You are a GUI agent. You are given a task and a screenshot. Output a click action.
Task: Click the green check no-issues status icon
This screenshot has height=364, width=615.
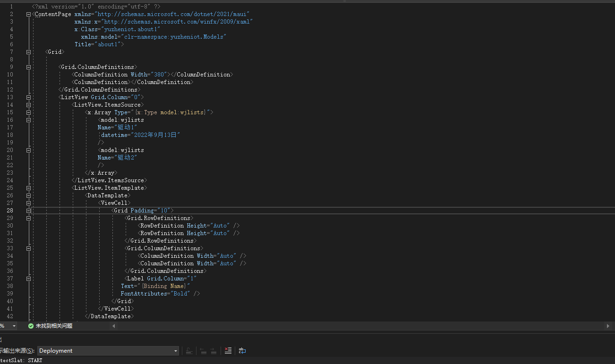coord(31,326)
